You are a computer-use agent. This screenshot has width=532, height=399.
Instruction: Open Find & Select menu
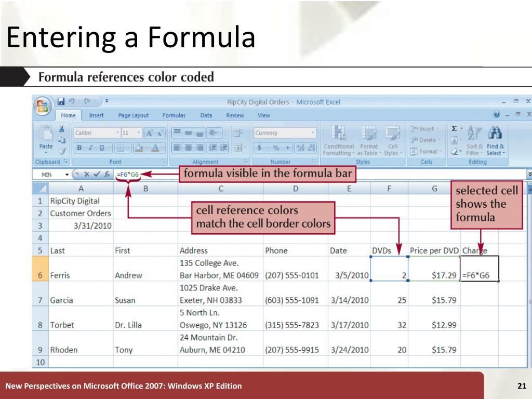click(x=495, y=140)
